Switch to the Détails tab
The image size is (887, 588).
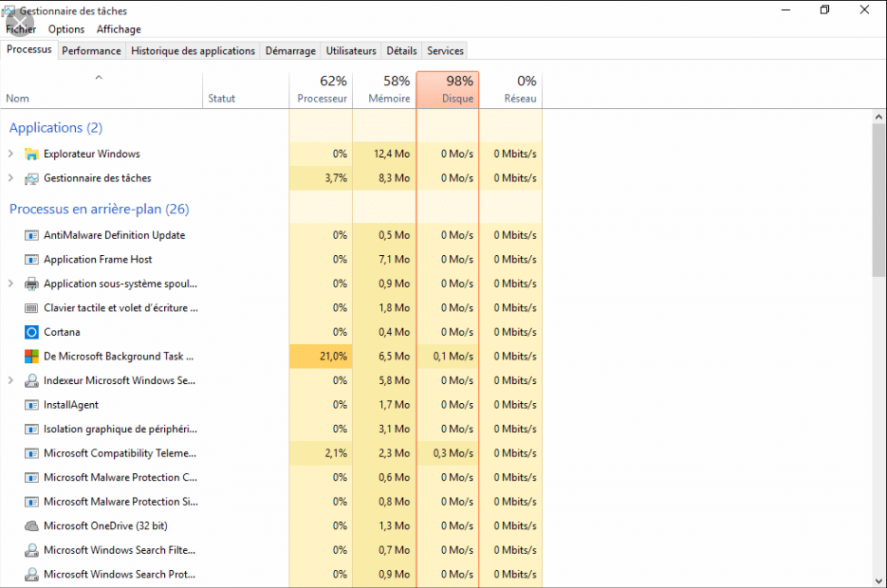pos(401,50)
